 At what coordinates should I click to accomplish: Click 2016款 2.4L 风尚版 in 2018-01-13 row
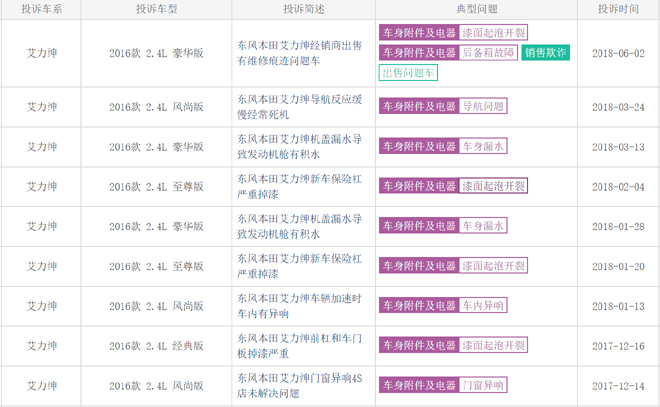[156, 306]
